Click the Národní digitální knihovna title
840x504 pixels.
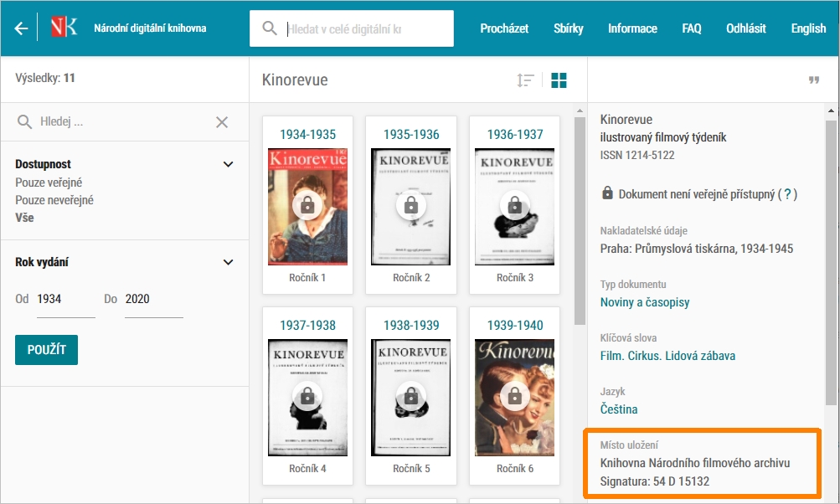coord(150,28)
